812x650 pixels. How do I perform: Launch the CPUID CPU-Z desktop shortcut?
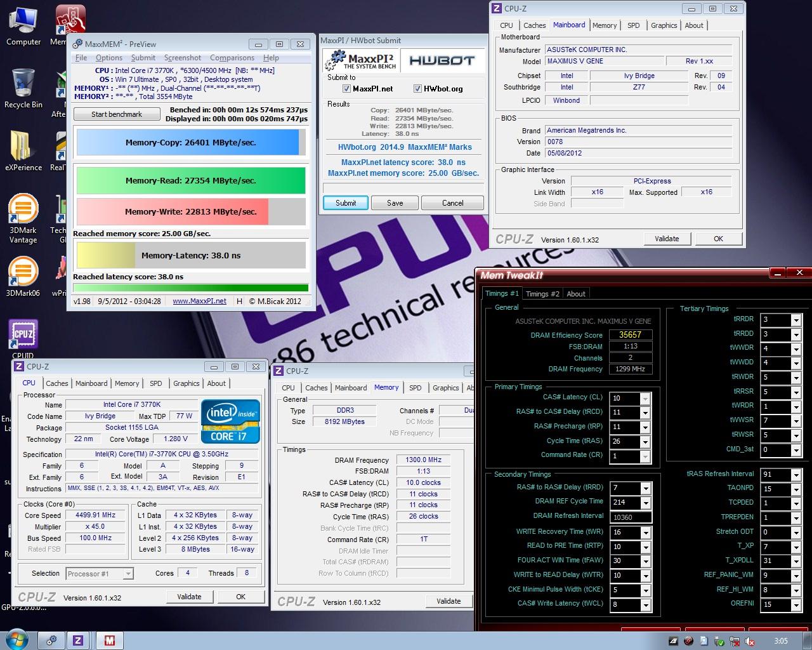23,340
